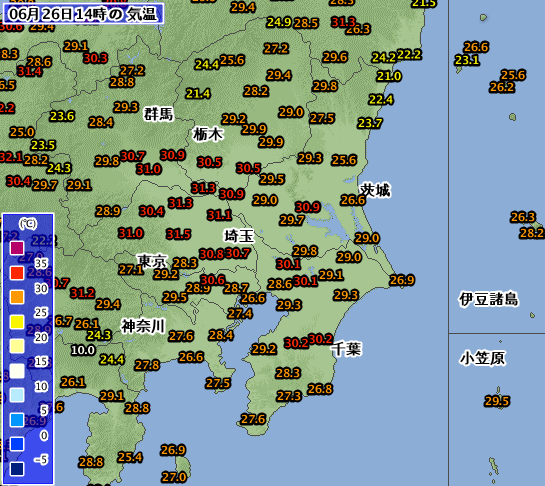Click the 29.5 reading in 小笠原 inset
Screen dimensions: 545x486
pyautogui.click(x=497, y=401)
